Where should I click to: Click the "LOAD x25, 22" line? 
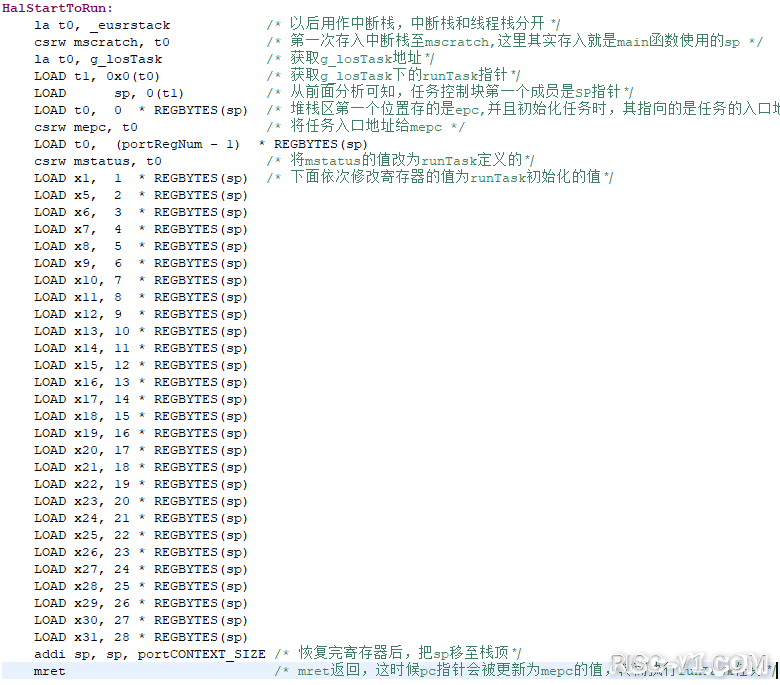click(x=141, y=535)
